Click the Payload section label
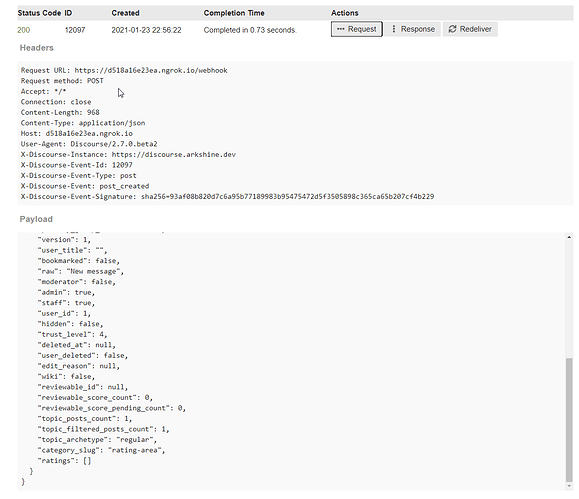Screen dimensions: 579x499 click(36, 219)
